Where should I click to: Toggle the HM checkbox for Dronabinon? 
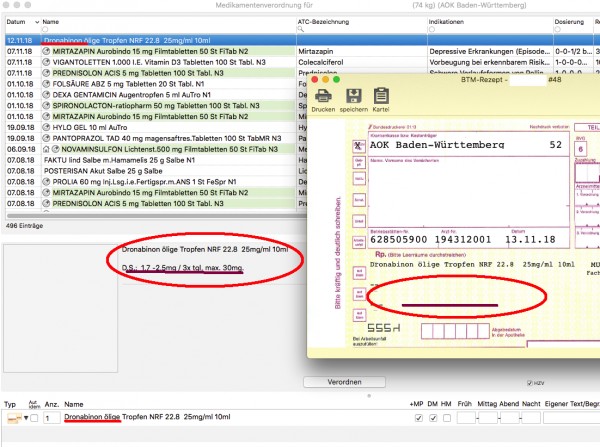coord(447,418)
